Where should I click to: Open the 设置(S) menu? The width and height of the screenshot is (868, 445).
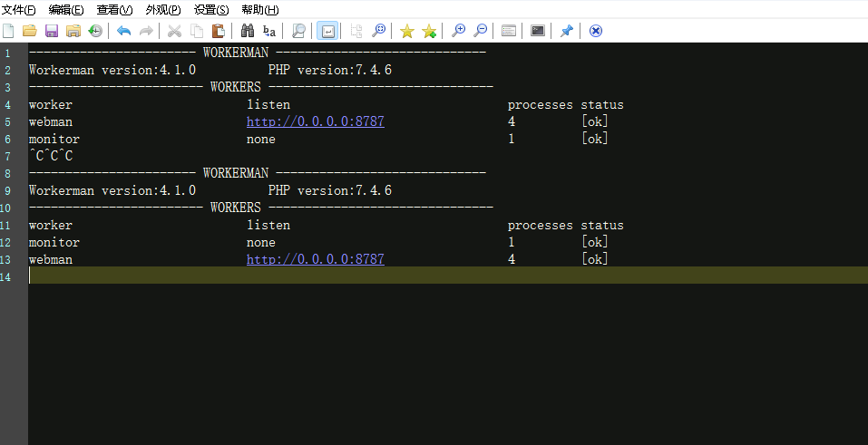click(211, 9)
